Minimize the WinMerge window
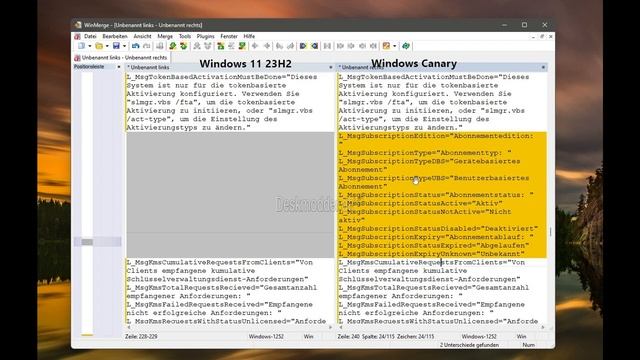This screenshot has height=360, width=640. 504,25
